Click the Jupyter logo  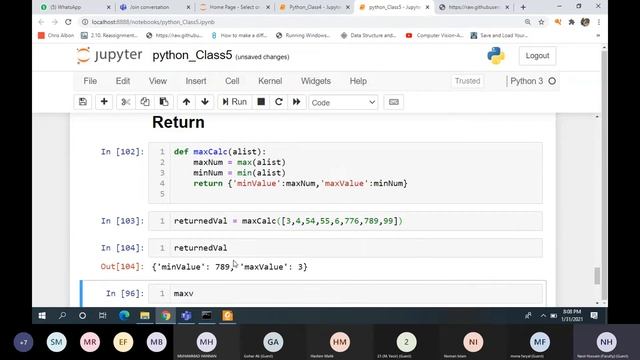click(x=109, y=55)
